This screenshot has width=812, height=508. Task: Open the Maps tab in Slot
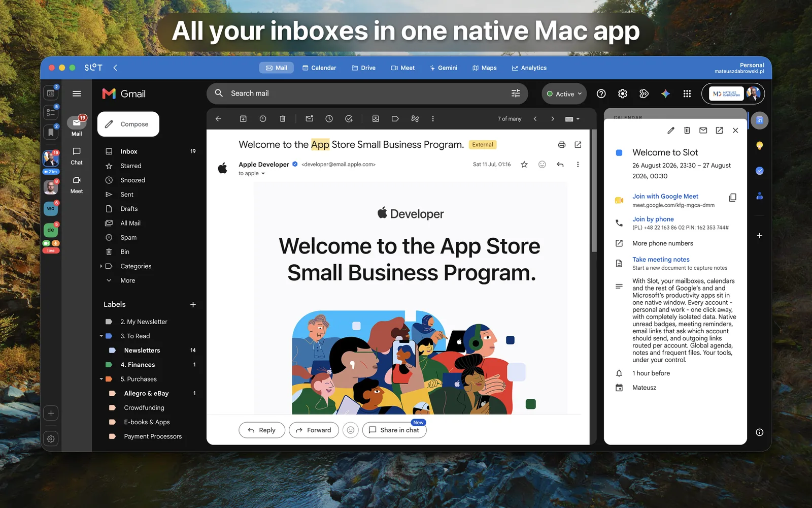tap(485, 68)
